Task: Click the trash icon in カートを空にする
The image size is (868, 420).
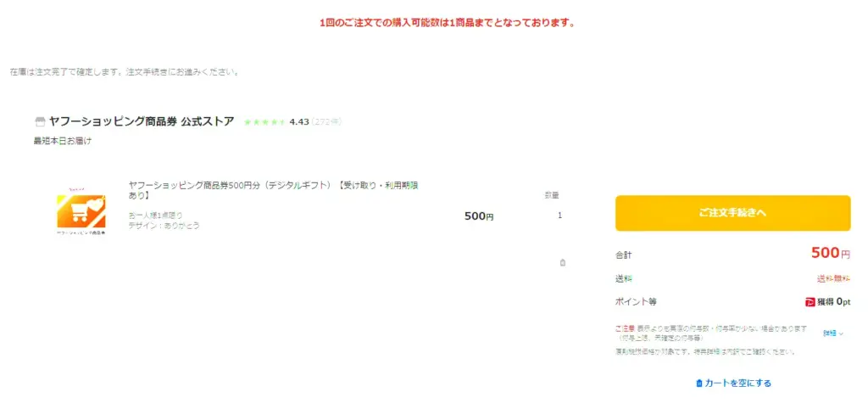Action: coord(699,383)
